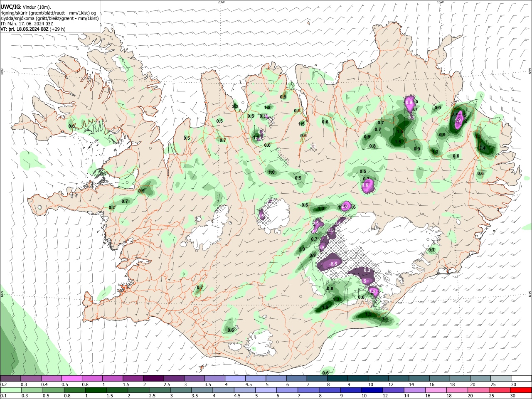Click the 0.6 value in the Westfjords
The height and width of the screenshot is (399, 532).
tap(71, 126)
